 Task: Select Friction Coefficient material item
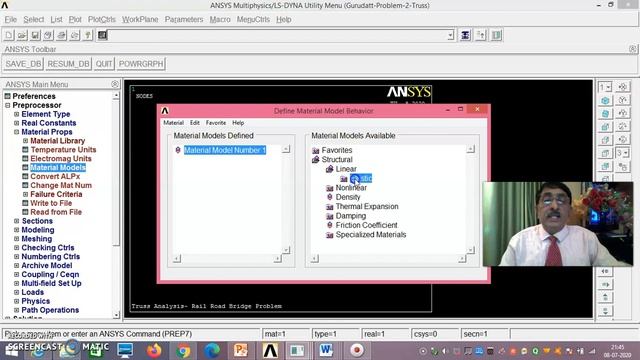coord(367,225)
